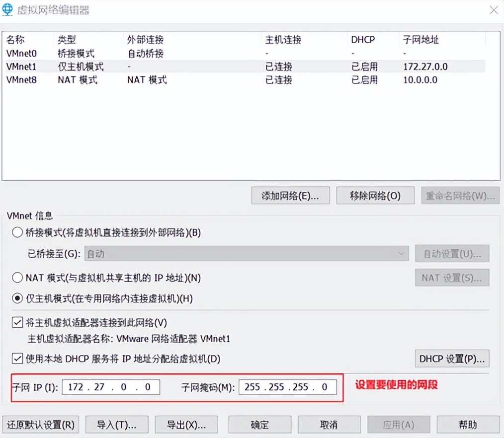
Task: Open NAT 设置(S)... button
Action: click(x=452, y=278)
